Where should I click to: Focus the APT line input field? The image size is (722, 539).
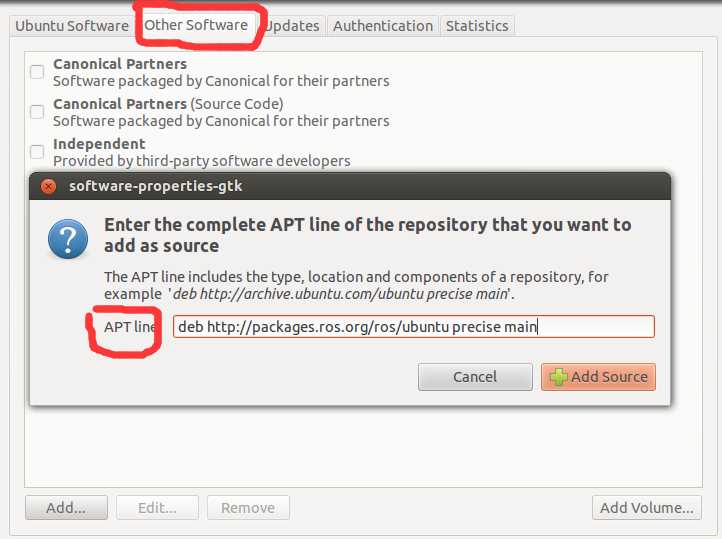(x=413, y=327)
